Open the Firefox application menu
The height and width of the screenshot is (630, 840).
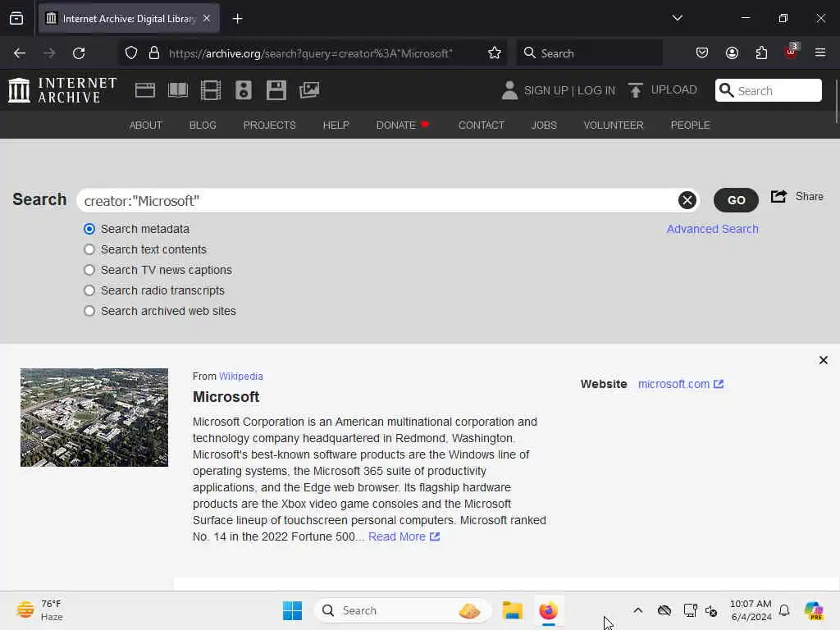coord(820,52)
